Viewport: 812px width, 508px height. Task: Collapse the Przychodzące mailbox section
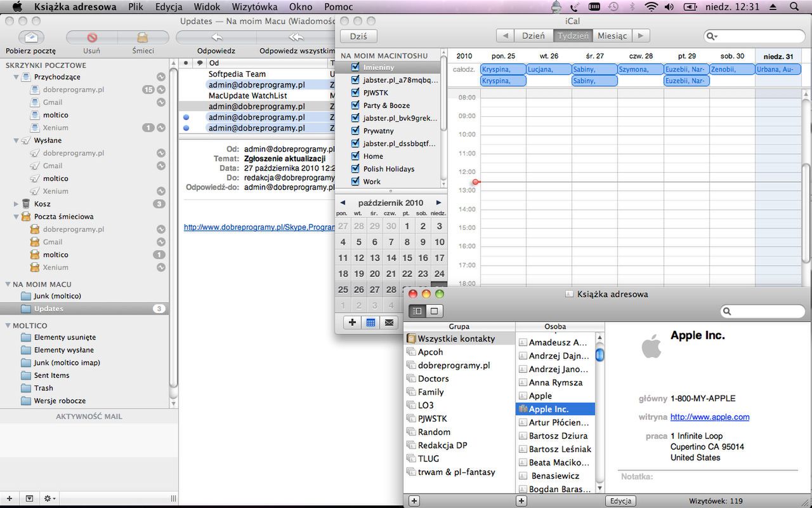coord(15,77)
